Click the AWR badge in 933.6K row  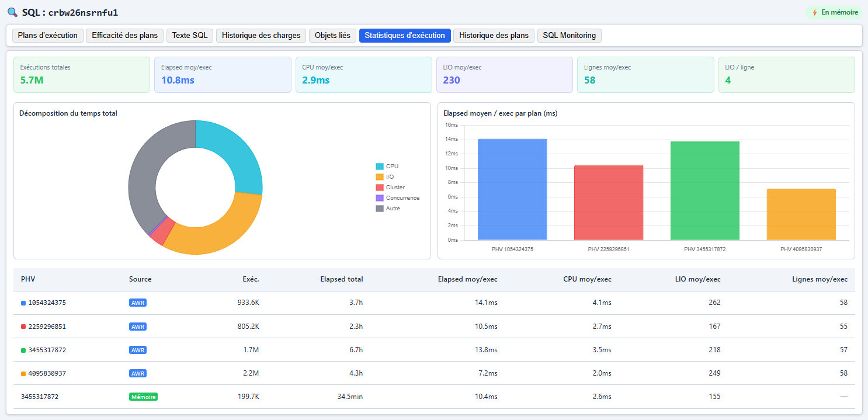(138, 303)
